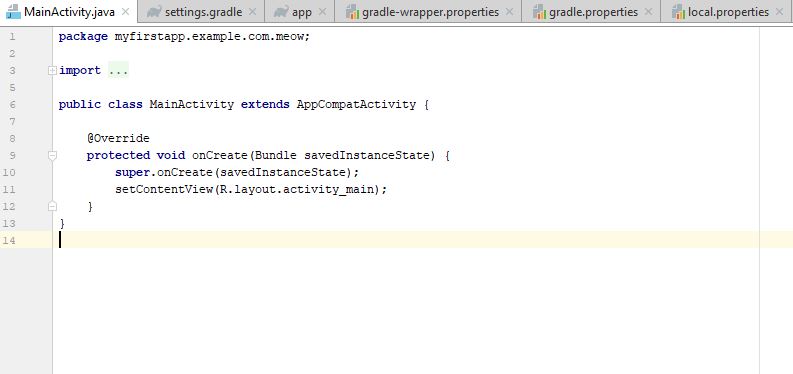This screenshot has width=793, height=374.
Task: Close the local.properties tab
Action: (x=780, y=12)
